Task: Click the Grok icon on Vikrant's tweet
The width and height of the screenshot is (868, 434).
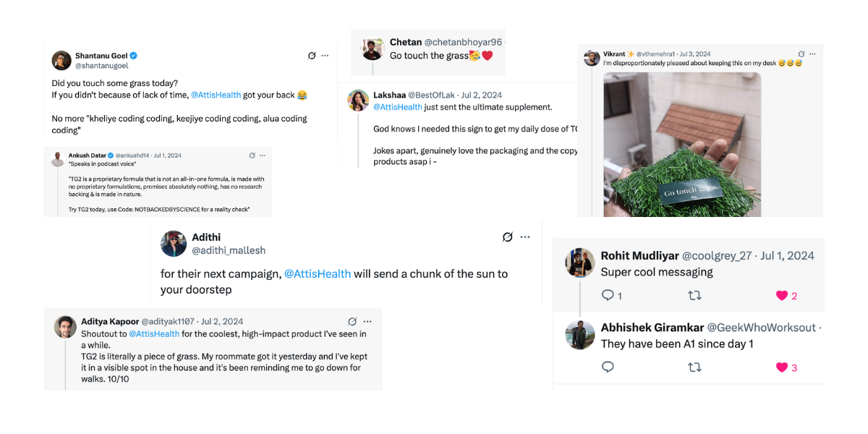Action: tap(801, 54)
